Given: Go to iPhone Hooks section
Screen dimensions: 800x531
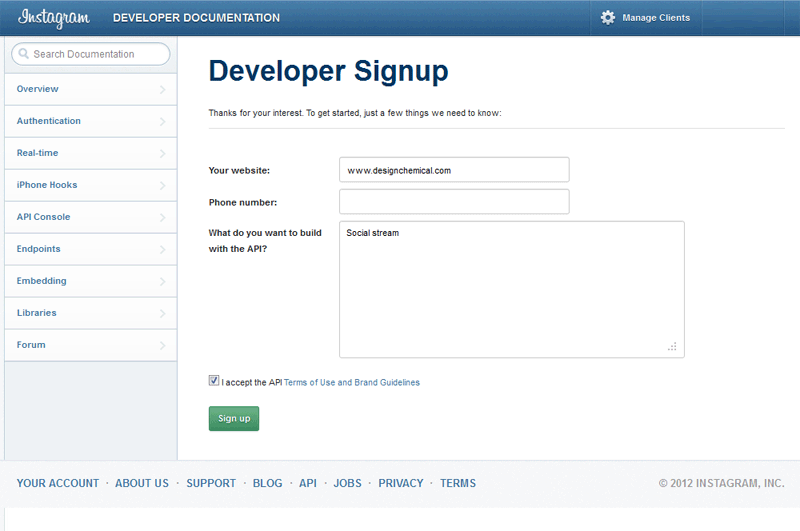Looking at the screenshot, I should [47, 185].
